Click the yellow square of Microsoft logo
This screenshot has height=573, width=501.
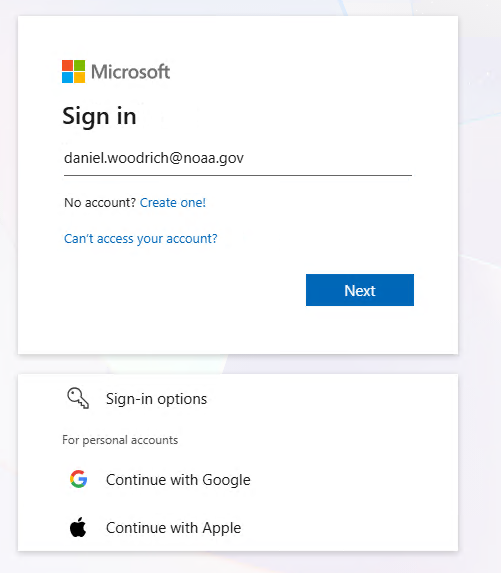click(x=80, y=77)
